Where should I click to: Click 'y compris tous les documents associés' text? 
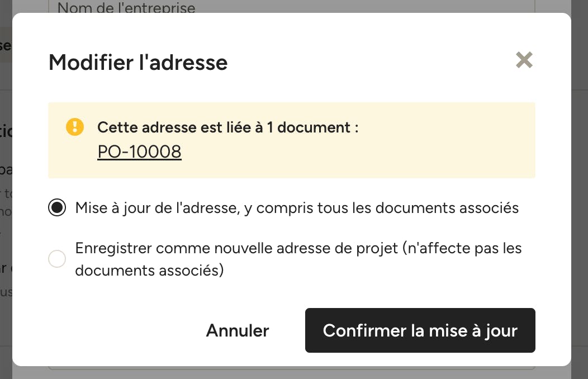381,208
